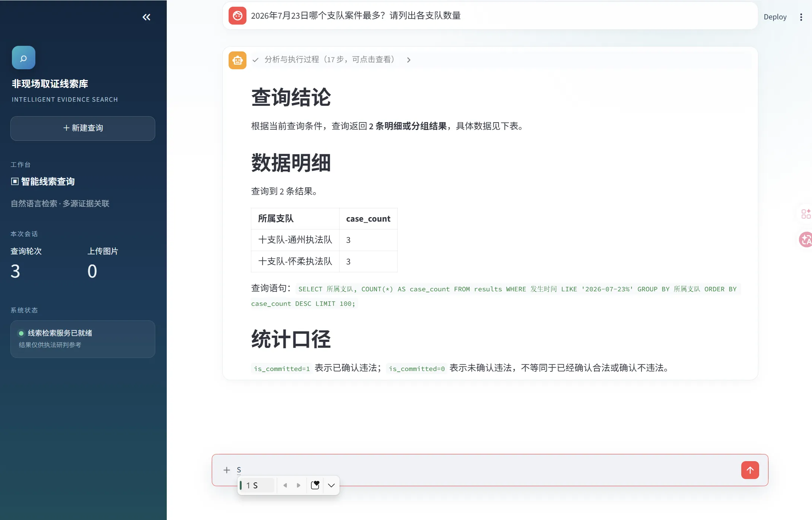Click the 工作台 section label
The image size is (812, 520).
tap(20, 164)
